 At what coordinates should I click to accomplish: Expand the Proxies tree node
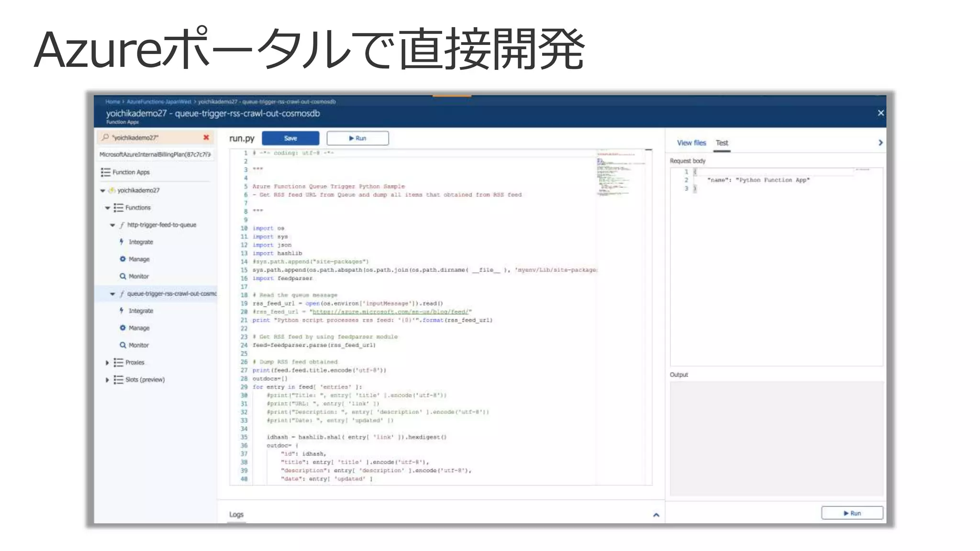pos(107,363)
